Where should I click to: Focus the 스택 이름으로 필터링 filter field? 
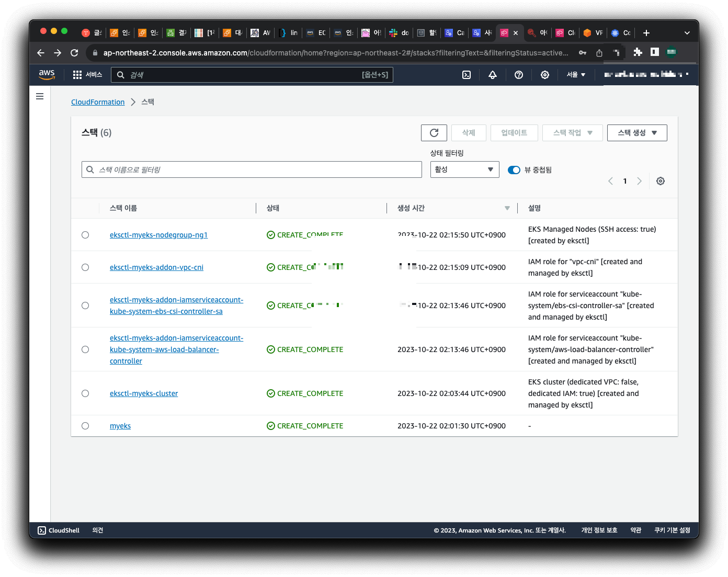coord(252,169)
